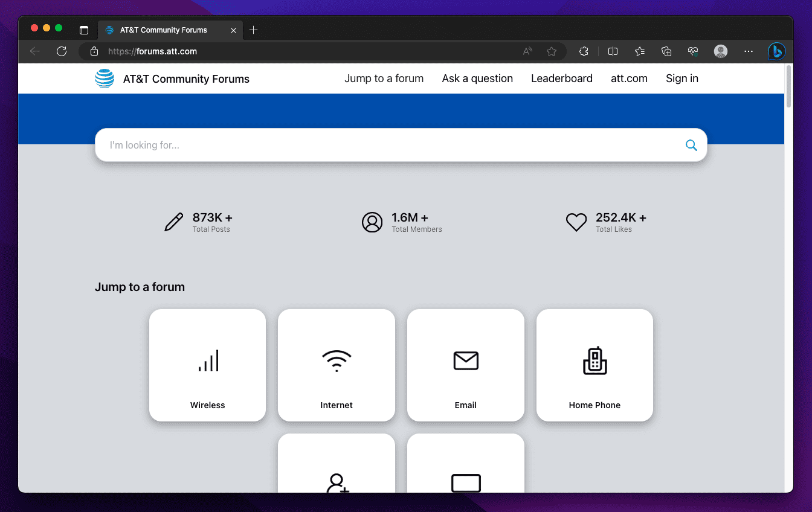
Task: Click the page vertical scrollbar
Action: coord(788,88)
